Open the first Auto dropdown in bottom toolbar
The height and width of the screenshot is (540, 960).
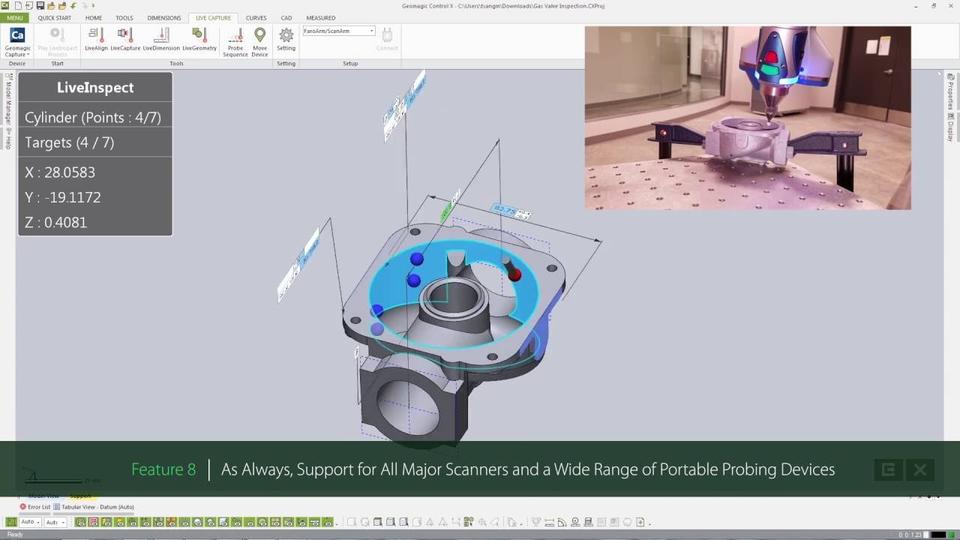[x=31, y=522]
